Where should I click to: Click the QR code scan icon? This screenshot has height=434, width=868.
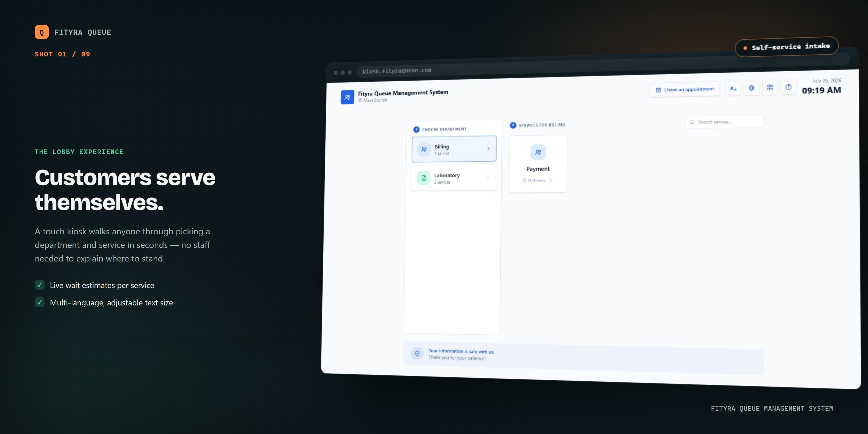tap(770, 88)
